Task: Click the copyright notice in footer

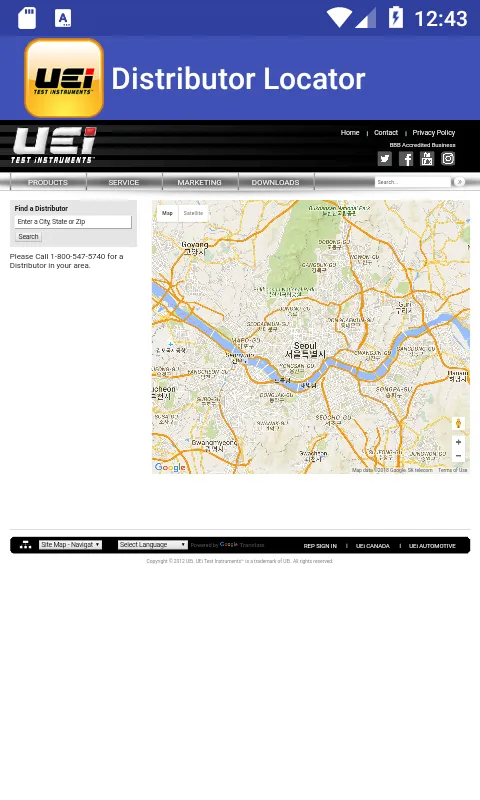Action: [x=240, y=561]
